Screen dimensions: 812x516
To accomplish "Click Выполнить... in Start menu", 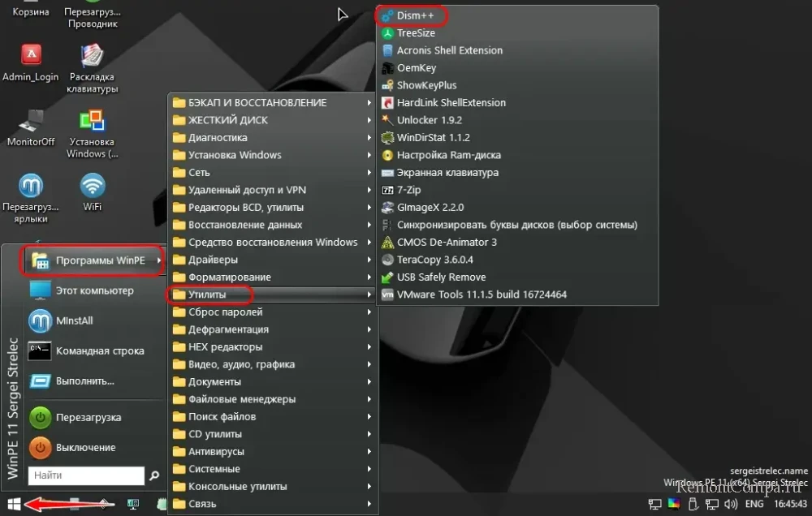I will [x=94, y=381].
